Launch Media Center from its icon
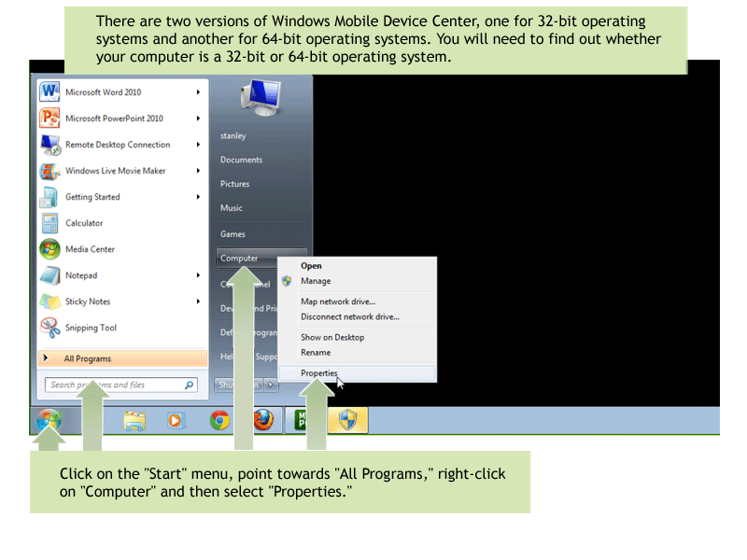The image size is (747, 560). tap(50, 249)
